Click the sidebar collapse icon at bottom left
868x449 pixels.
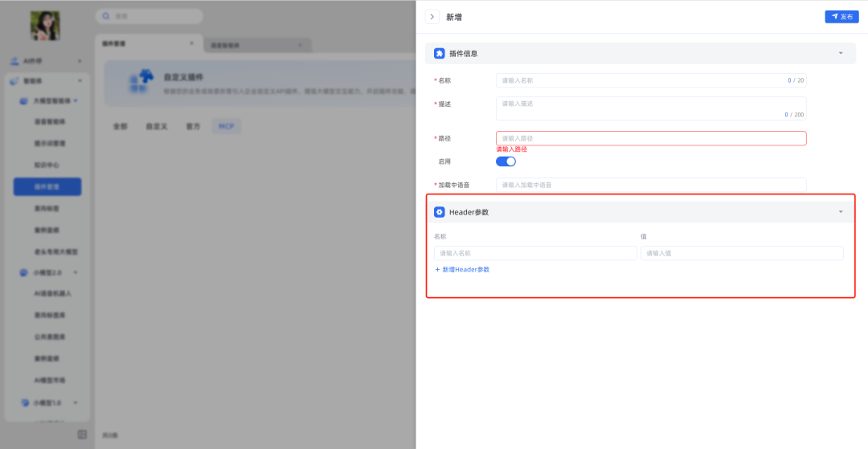82,435
